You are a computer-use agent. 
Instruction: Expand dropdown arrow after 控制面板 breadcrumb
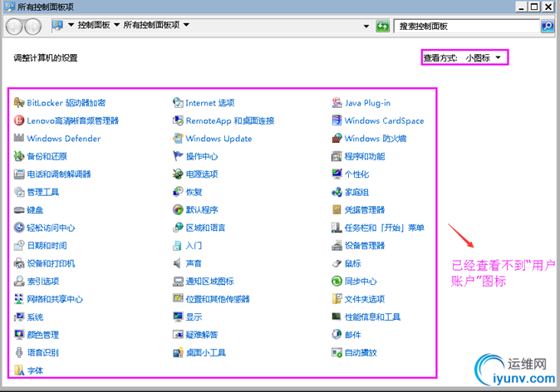click(117, 25)
